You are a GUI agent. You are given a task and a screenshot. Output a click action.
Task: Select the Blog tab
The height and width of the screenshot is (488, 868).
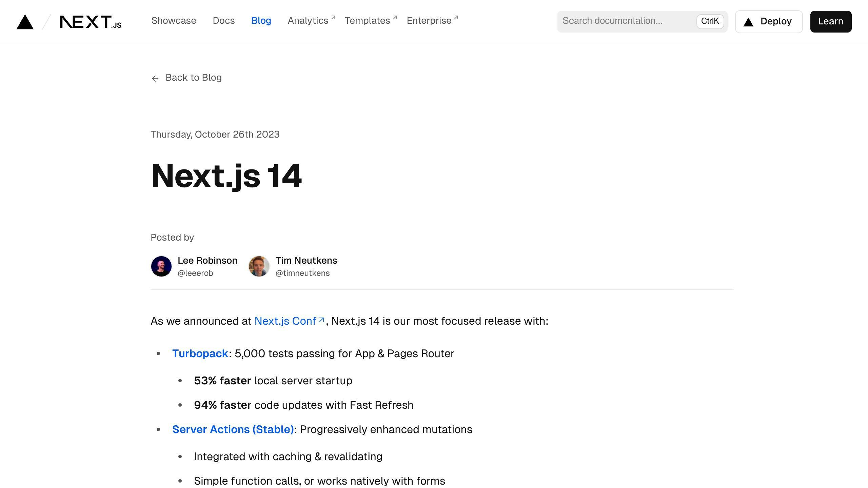[x=261, y=20]
